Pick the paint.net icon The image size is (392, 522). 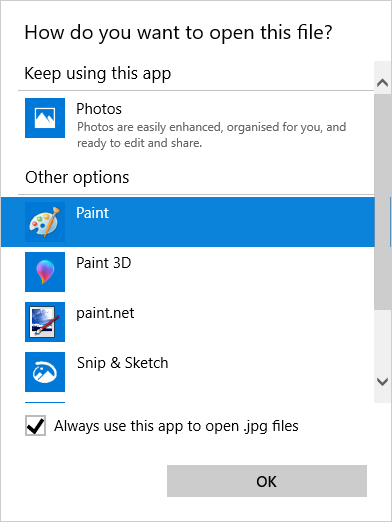point(45,322)
